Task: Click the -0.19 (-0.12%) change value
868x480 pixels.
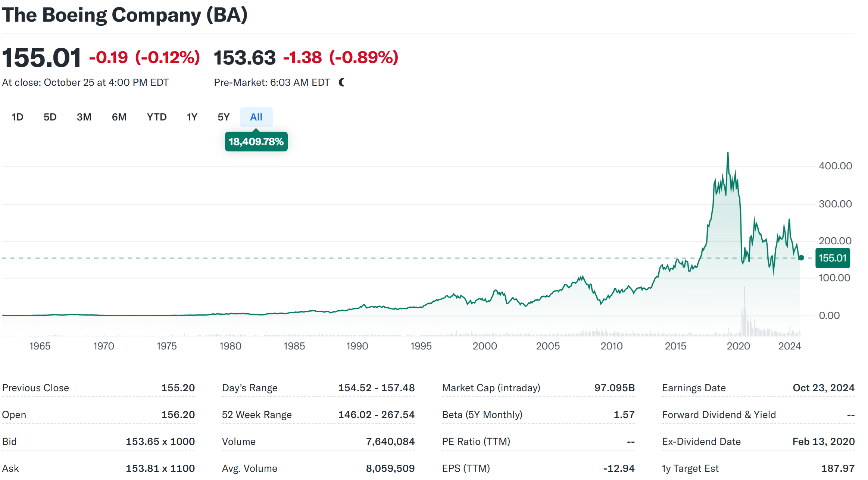Action: [x=144, y=57]
